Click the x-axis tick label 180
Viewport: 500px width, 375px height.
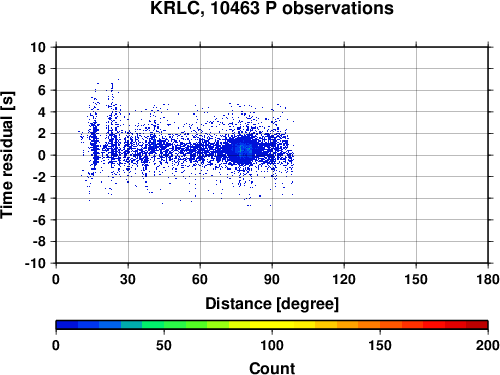[x=488, y=279]
